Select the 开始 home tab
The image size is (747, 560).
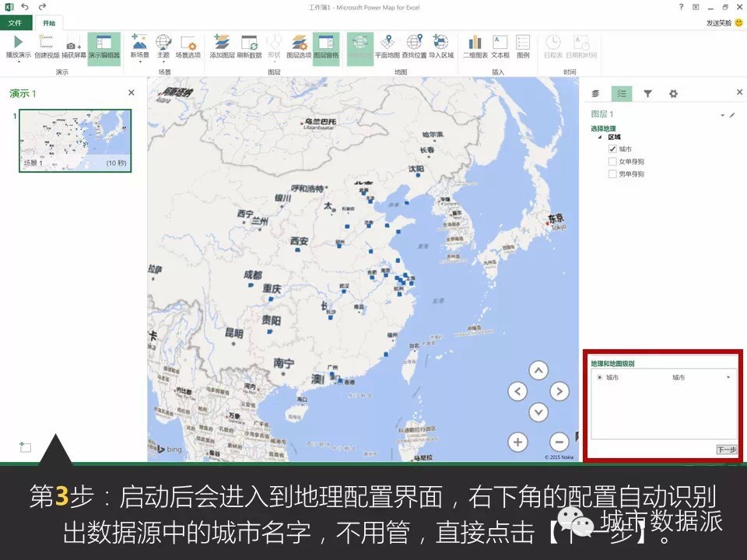pyautogui.click(x=48, y=23)
